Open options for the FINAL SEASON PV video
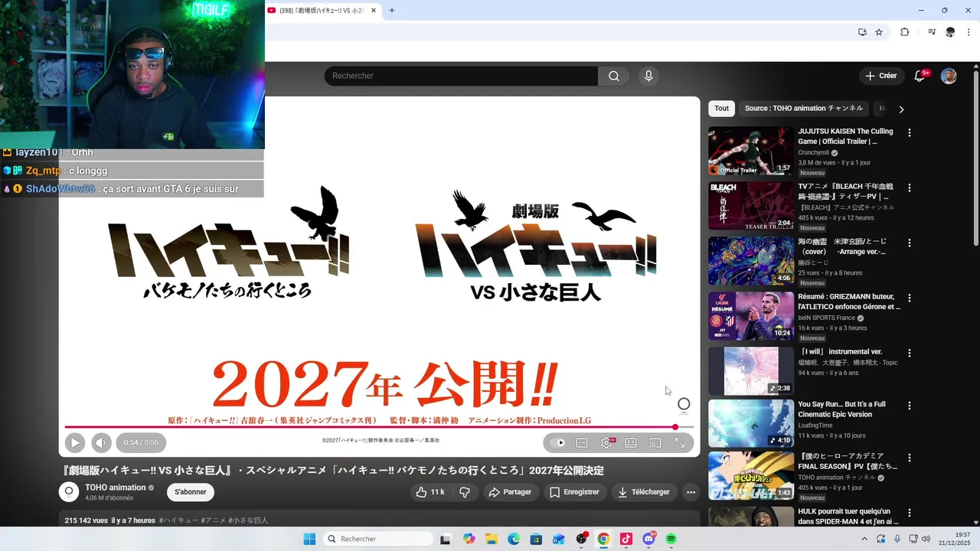Image resolution: width=980 pixels, height=551 pixels. pos(910,458)
